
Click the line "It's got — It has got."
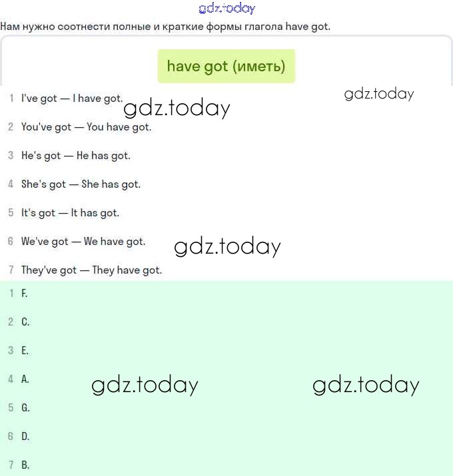(x=70, y=213)
